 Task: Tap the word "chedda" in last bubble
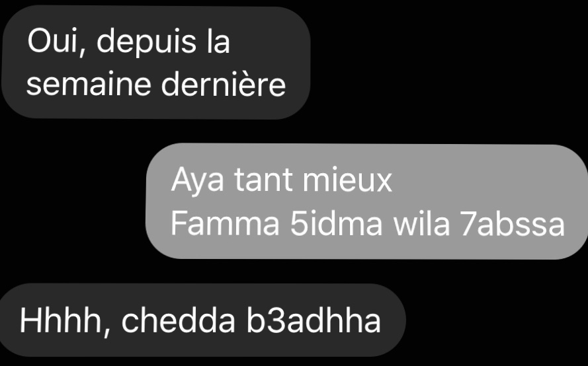click(178, 320)
